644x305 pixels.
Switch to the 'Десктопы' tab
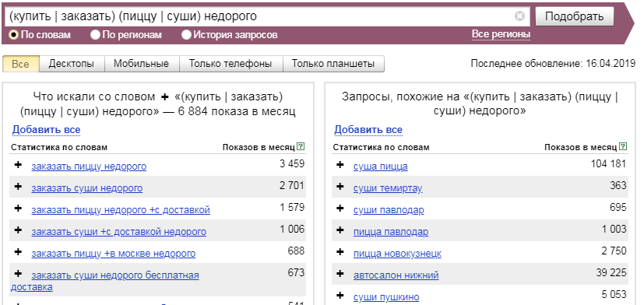click(72, 64)
